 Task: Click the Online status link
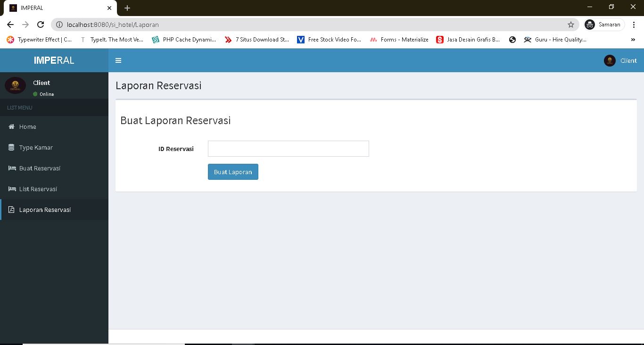(x=43, y=94)
